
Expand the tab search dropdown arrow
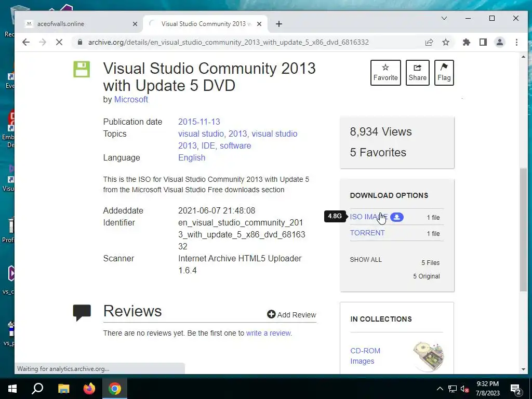[444, 18]
